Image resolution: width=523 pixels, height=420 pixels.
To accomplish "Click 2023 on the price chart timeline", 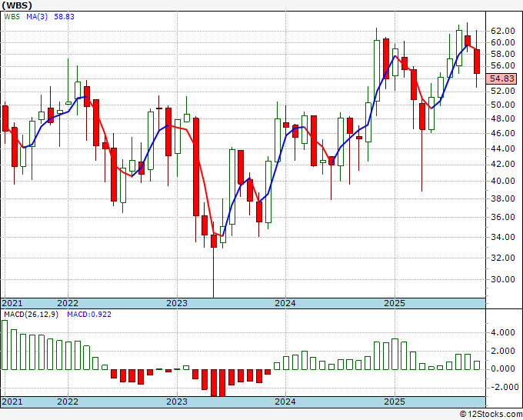I will (x=177, y=303).
